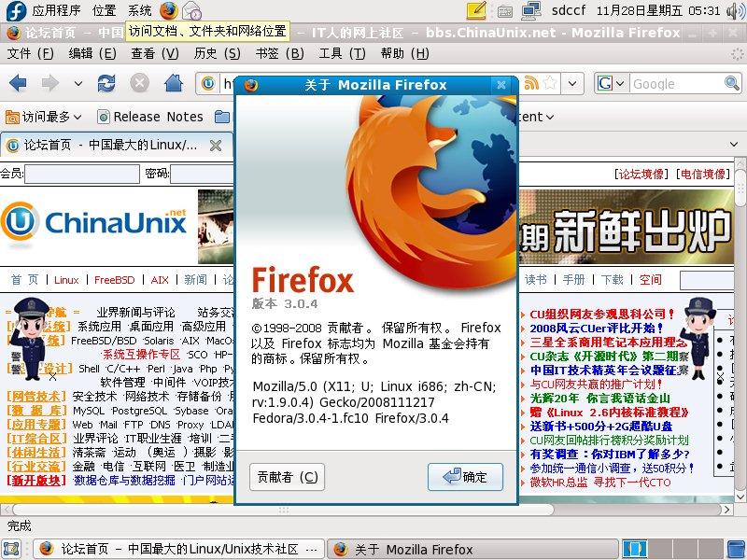Screen dimensions: 747x560
Task: Click the Google search box
Action: (676, 84)
